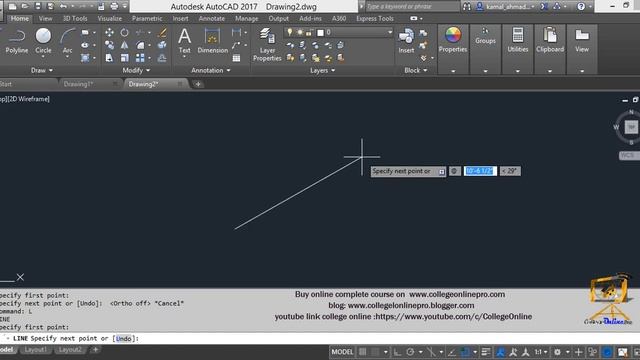The width and height of the screenshot is (640, 360).
Task: Click the Stretch tool icon
Action: pyautogui.click(x=109, y=58)
